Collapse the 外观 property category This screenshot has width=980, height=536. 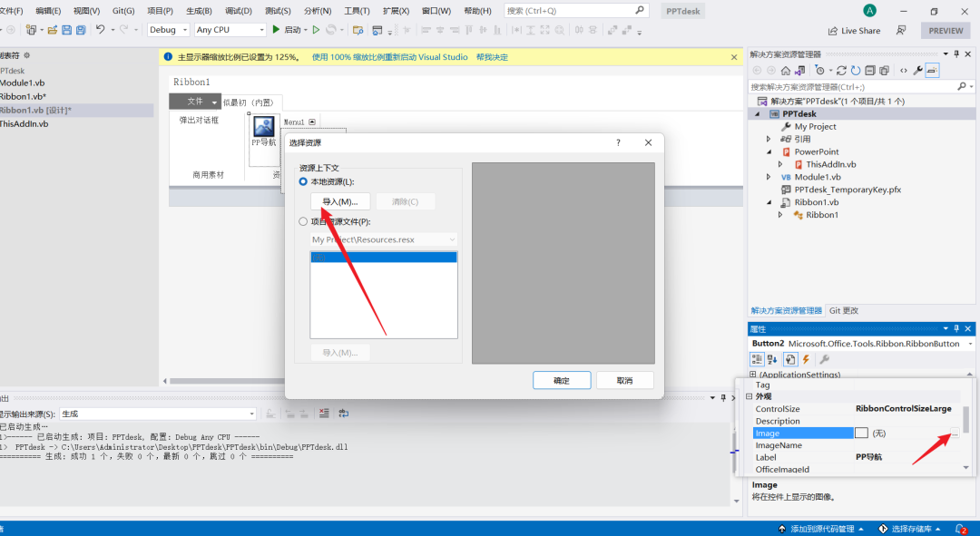pos(749,396)
